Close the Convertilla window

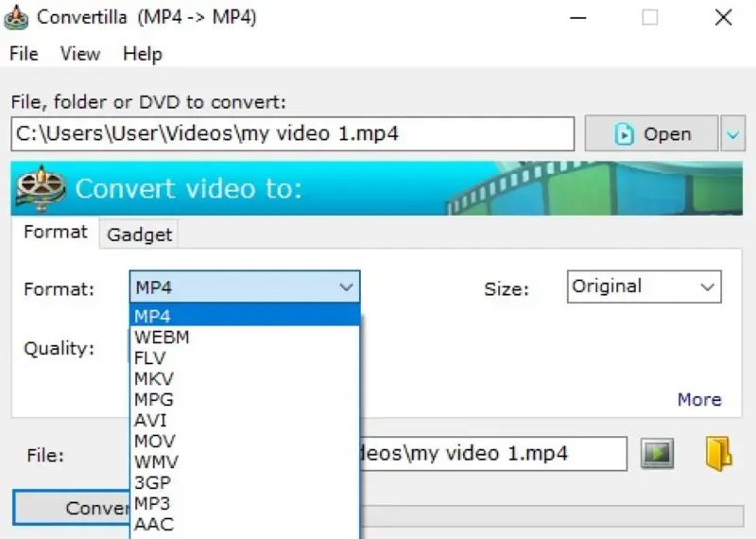point(723,18)
